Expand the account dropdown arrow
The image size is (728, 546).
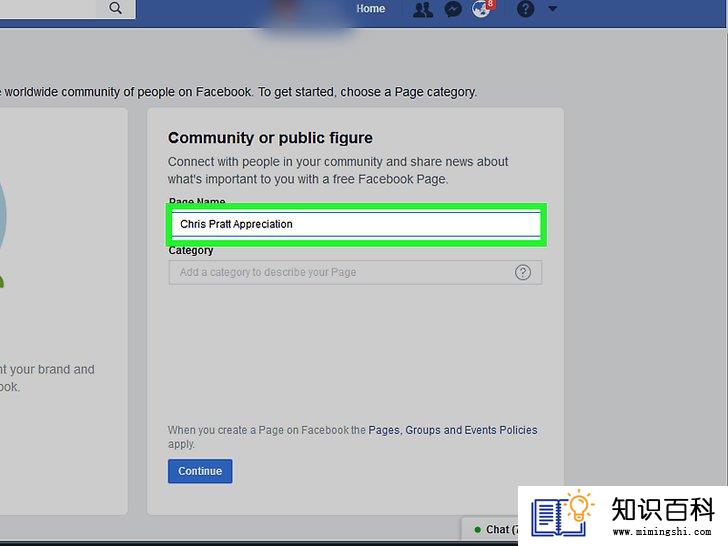tap(552, 8)
